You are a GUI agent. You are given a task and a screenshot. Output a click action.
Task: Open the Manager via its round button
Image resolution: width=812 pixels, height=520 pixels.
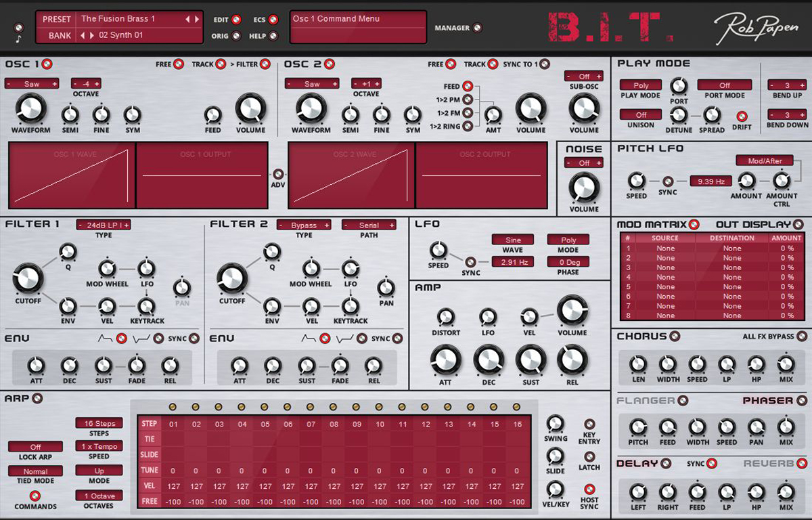pyautogui.click(x=478, y=28)
